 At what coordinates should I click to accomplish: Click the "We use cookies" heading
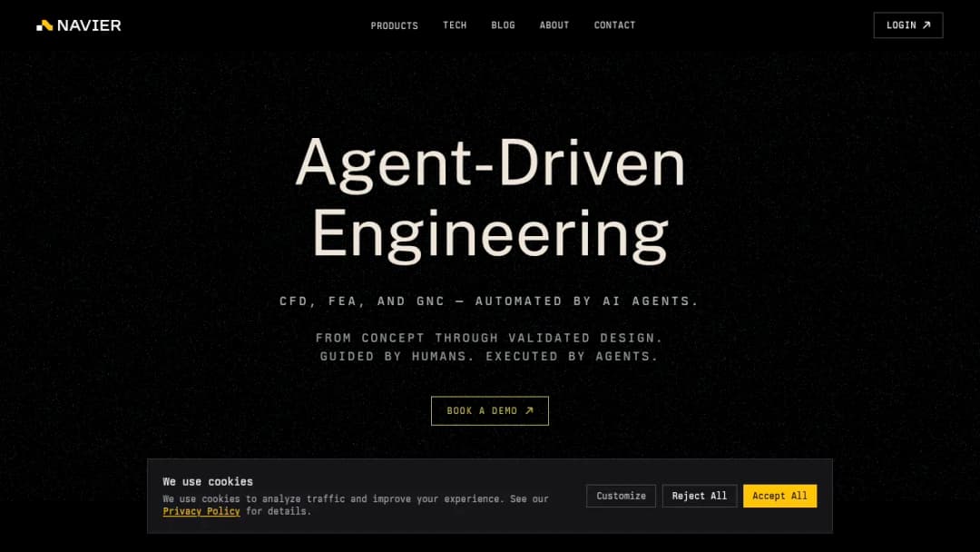tap(208, 481)
